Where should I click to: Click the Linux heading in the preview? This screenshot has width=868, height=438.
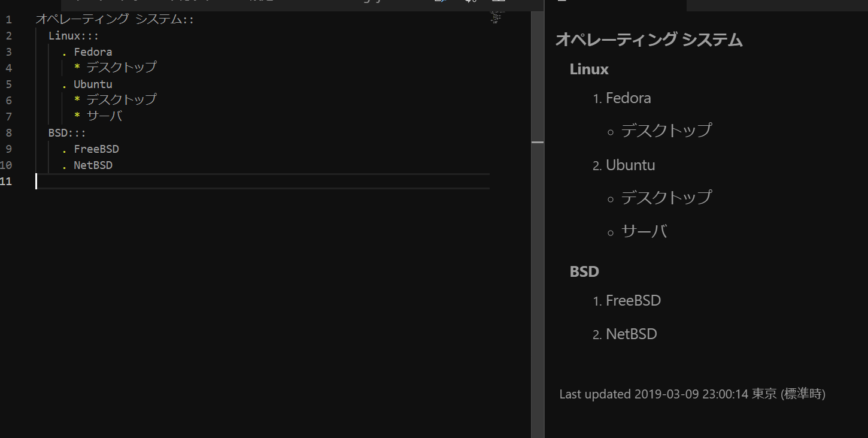(588, 69)
